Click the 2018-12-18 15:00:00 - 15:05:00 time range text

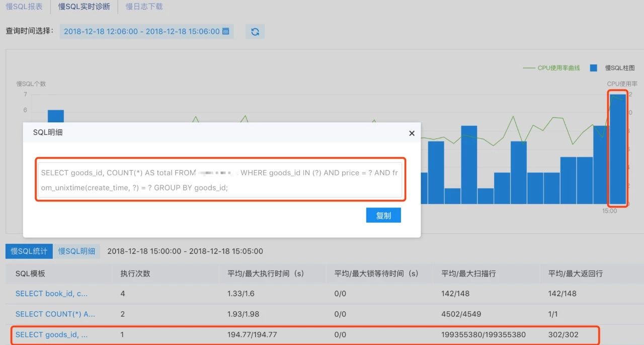(x=185, y=251)
